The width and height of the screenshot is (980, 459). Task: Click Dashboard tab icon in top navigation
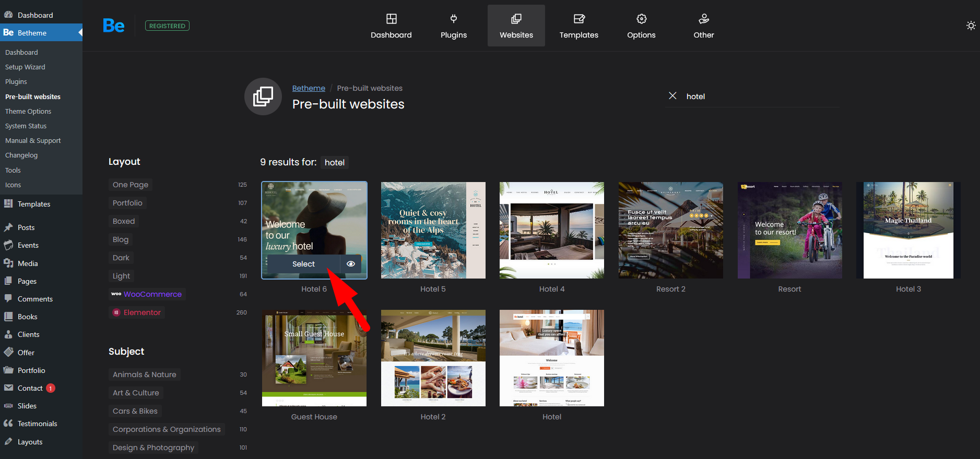click(391, 19)
